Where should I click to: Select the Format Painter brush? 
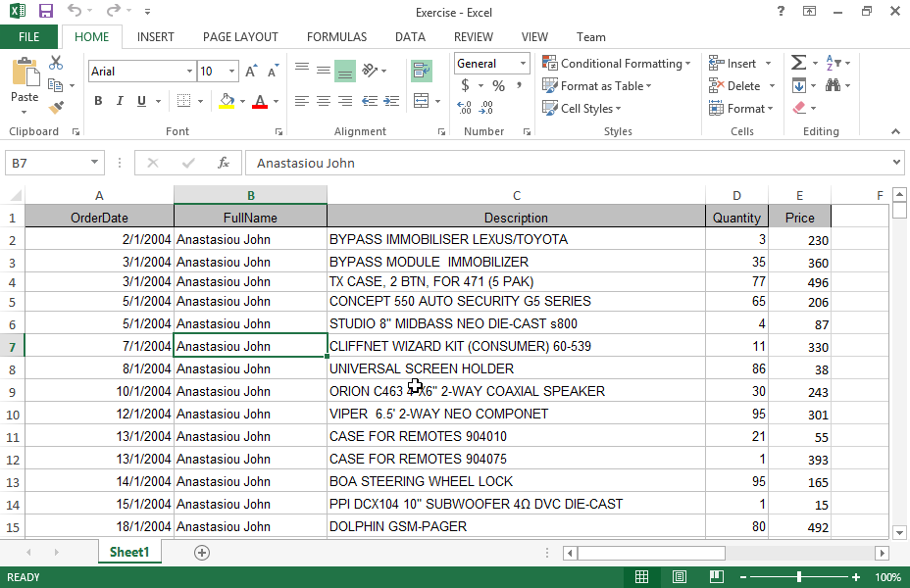click(x=56, y=107)
